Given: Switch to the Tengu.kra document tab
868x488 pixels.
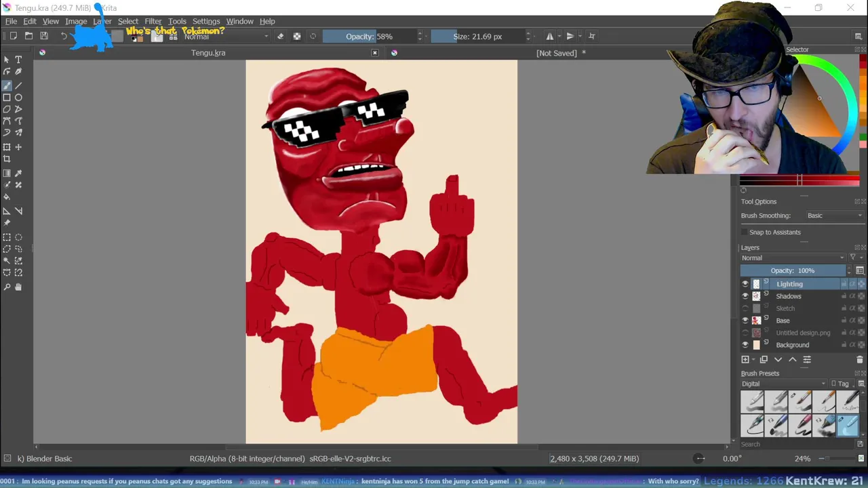Looking at the screenshot, I should point(208,53).
